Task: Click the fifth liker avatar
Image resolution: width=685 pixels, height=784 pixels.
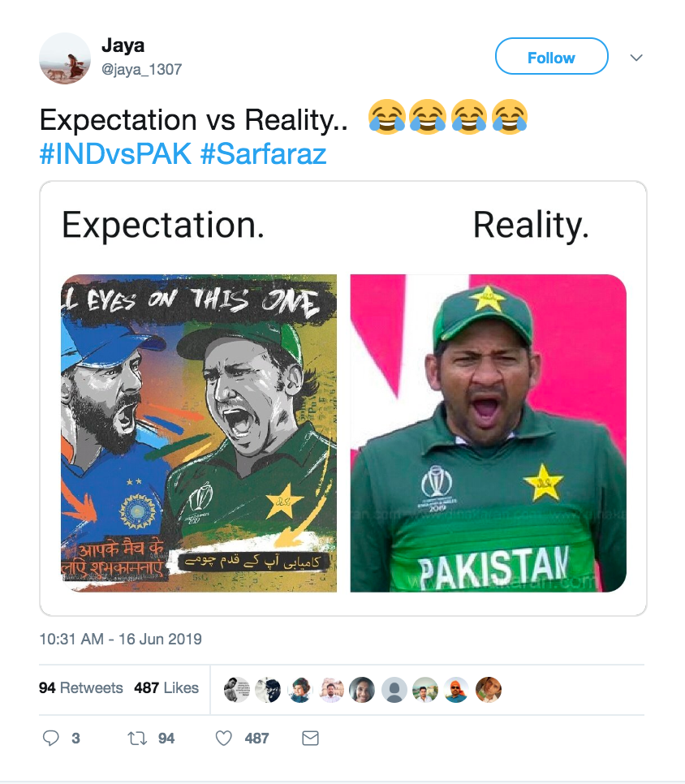Action: [x=363, y=689]
